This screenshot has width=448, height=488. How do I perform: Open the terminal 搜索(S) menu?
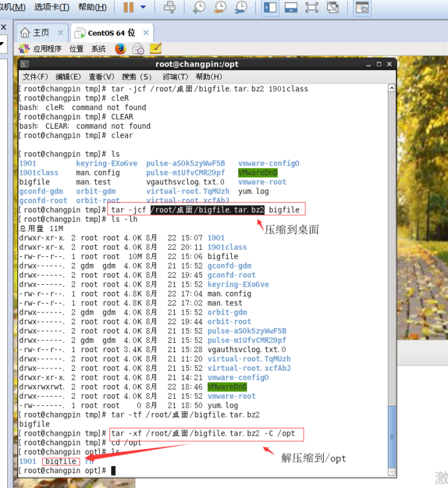[137, 76]
